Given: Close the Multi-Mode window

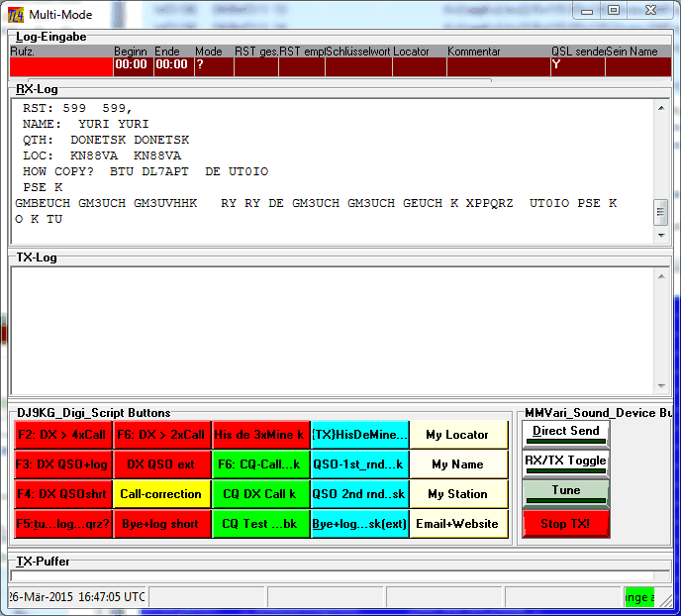Looking at the screenshot, I should [x=650, y=11].
